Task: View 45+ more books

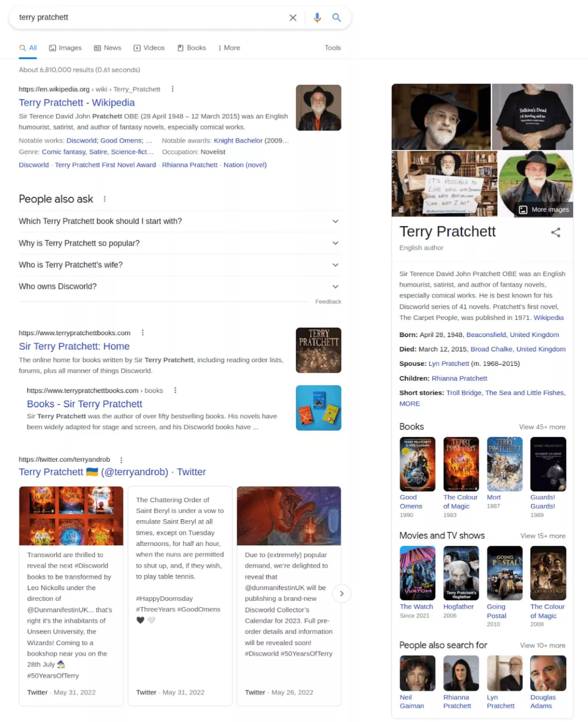Action: [x=542, y=427]
